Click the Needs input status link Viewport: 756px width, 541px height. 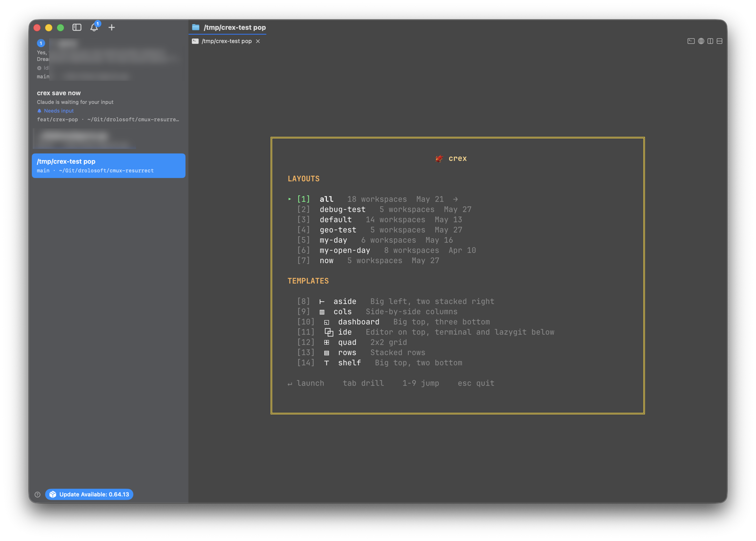(58, 110)
